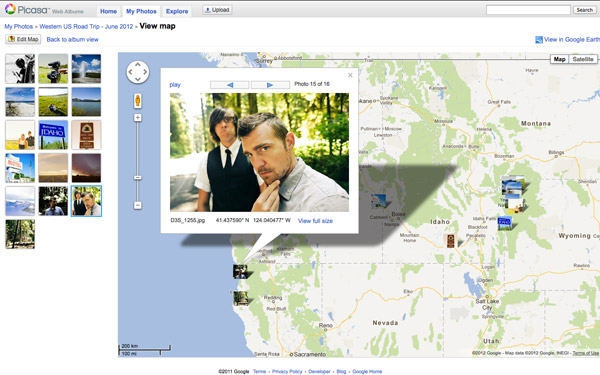Go to next photo in popup
This screenshot has height=375, width=600.
pyautogui.click(x=270, y=85)
